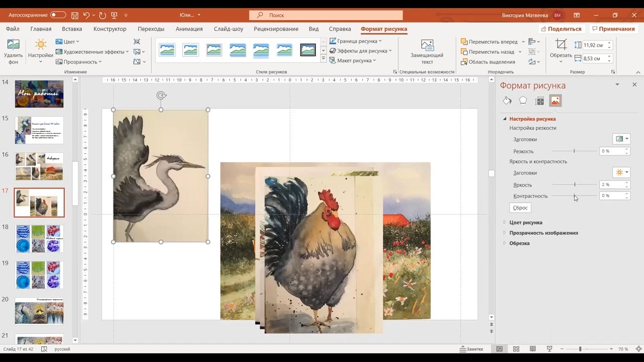Click Переместить назад
This screenshot has width=644, height=362.
coord(488,52)
